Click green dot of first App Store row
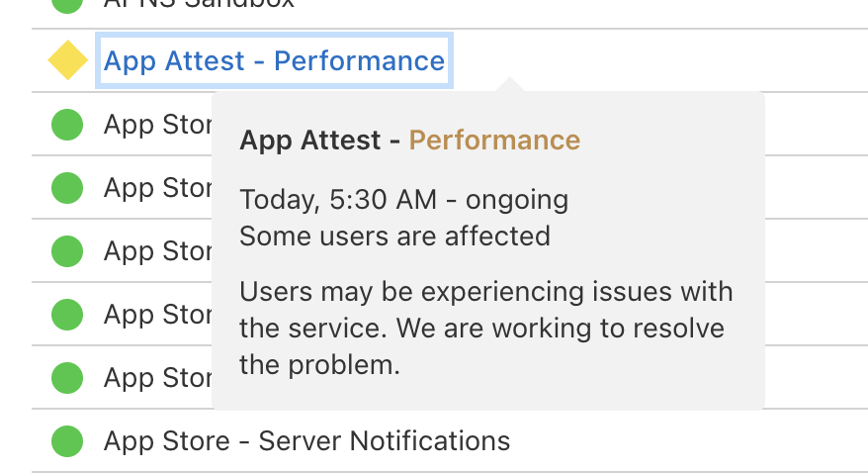The width and height of the screenshot is (868, 473). pos(67,125)
